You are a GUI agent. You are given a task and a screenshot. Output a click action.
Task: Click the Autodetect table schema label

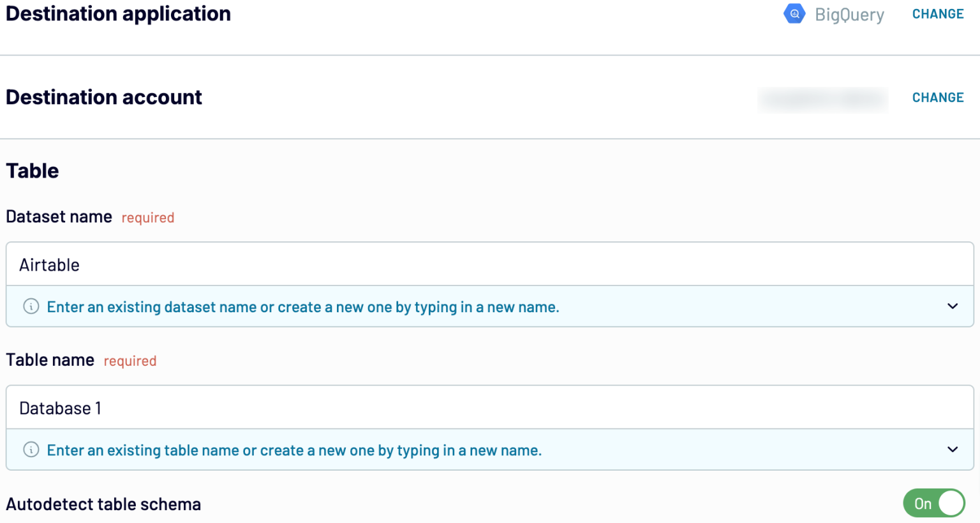[103, 504]
